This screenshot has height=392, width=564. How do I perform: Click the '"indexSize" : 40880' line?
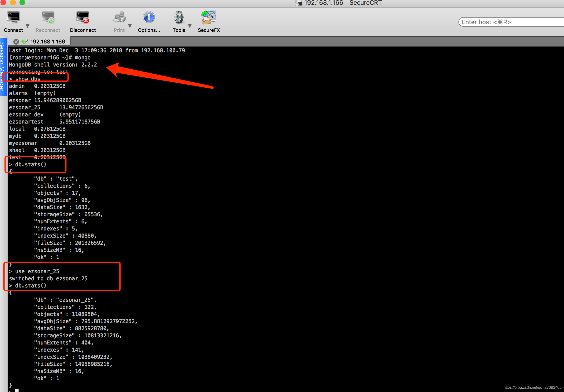(x=65, y=236)
